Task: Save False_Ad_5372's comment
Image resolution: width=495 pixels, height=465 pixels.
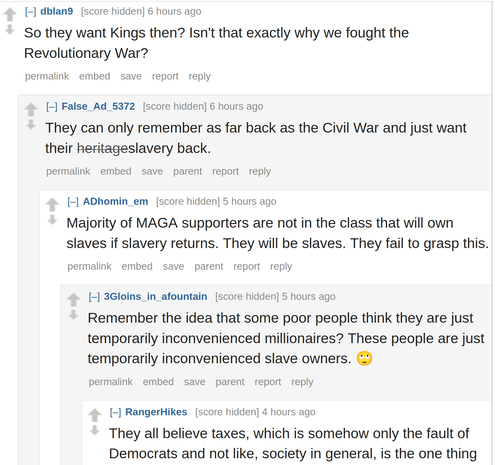Action: tap(152, 171)
